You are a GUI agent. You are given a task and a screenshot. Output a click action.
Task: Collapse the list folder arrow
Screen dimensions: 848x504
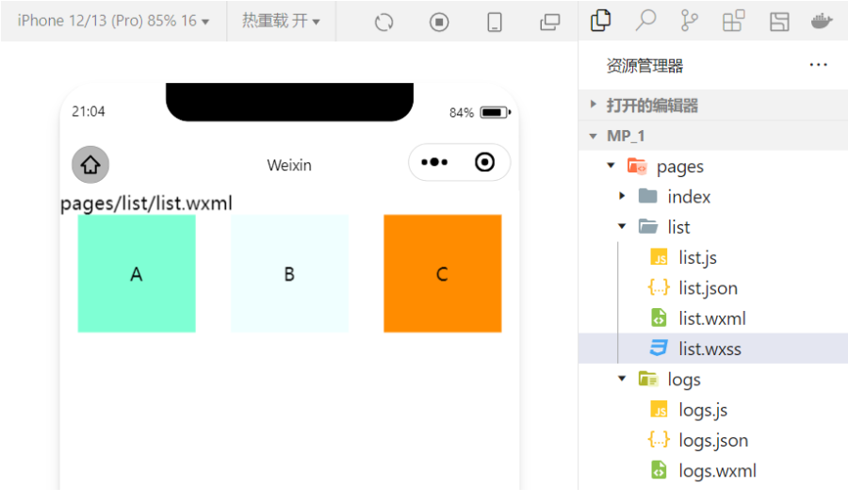coord(622,227)
